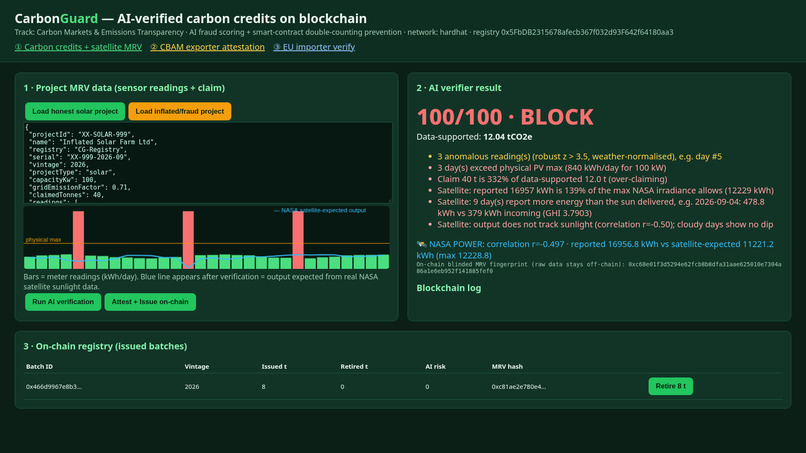806x453 pixels.
Task: Click the Issued t column header
Action: pos(274,367)
